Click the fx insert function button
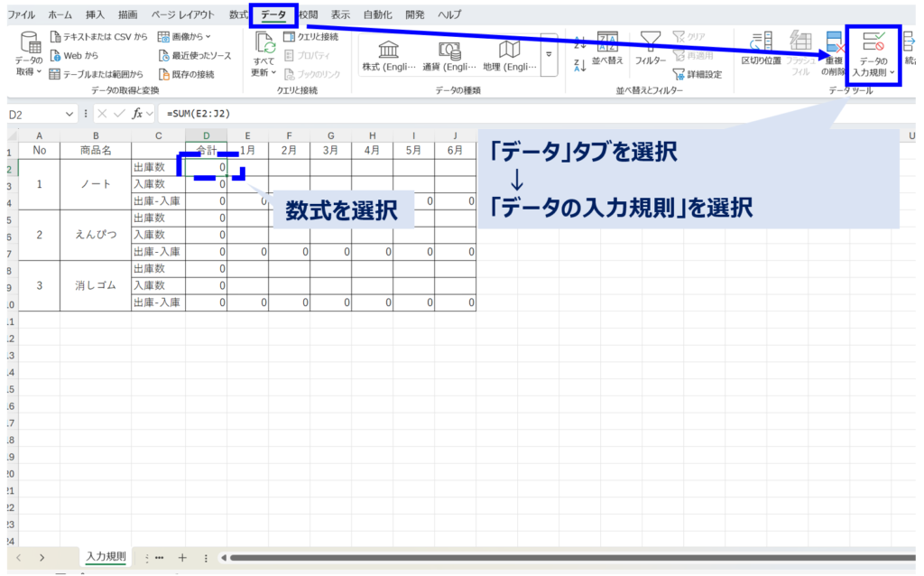924x576 pixels. pos(137,114)
